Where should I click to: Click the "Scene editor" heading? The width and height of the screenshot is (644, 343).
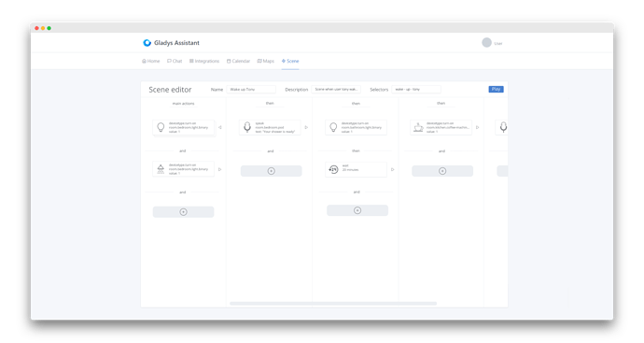pyautogui.click(x=170, y=90)
